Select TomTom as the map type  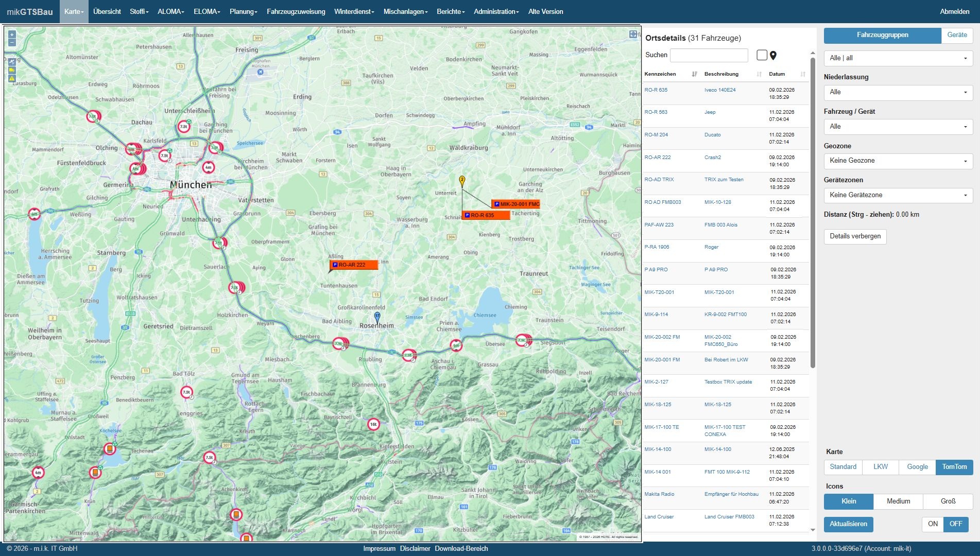[954, 467]
